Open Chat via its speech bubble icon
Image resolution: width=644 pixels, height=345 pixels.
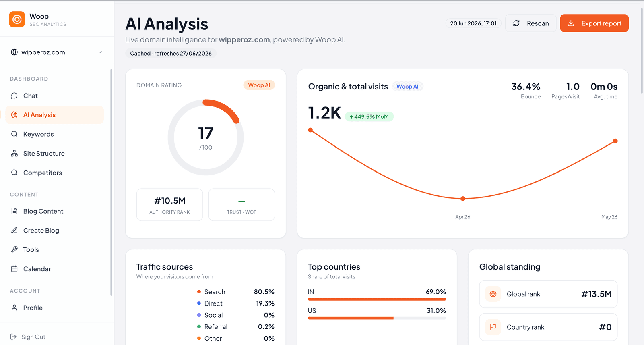tap(14, 96)
